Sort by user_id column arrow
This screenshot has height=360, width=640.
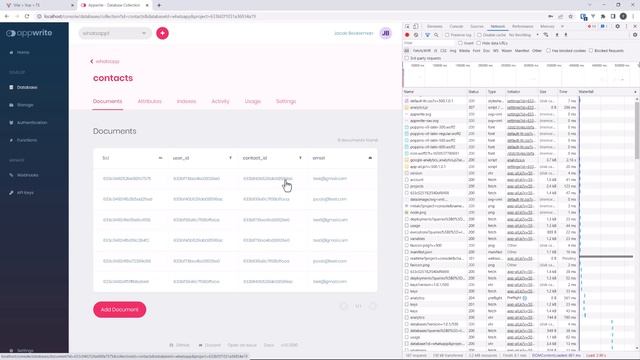(230, 158)
